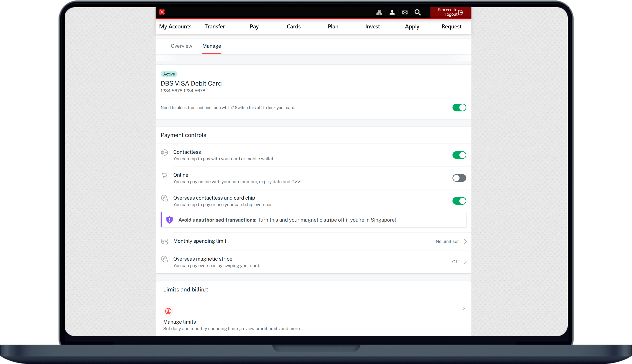Click Overseas magnetic stripe label

coord(202,259)
